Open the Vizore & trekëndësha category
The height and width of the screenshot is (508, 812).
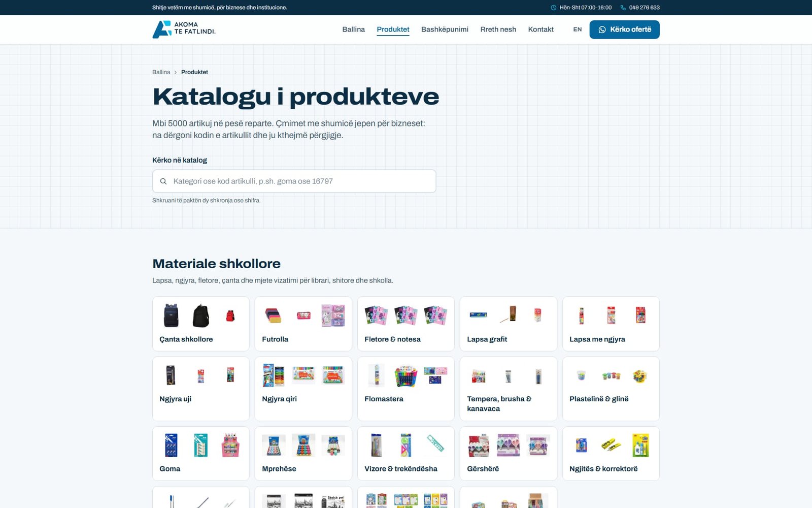(x=406, y=454)
